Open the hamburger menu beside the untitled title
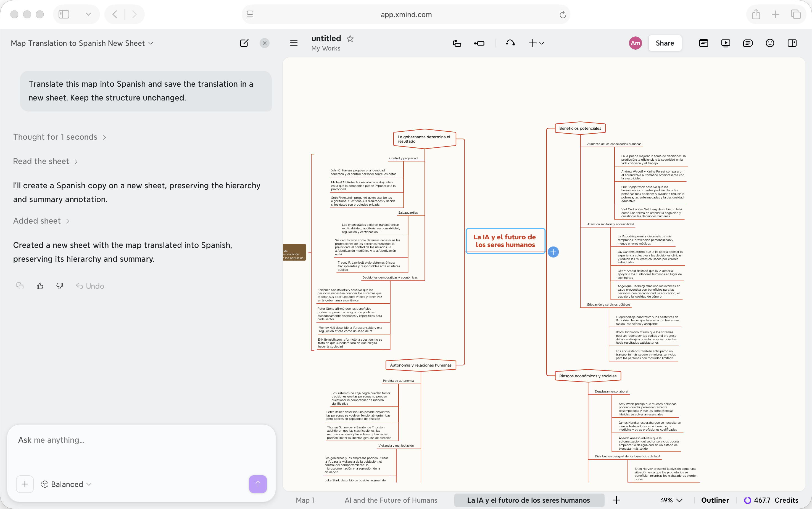This screenshot has width=812, height=509. pyautogui.click(x=294, y=43)
